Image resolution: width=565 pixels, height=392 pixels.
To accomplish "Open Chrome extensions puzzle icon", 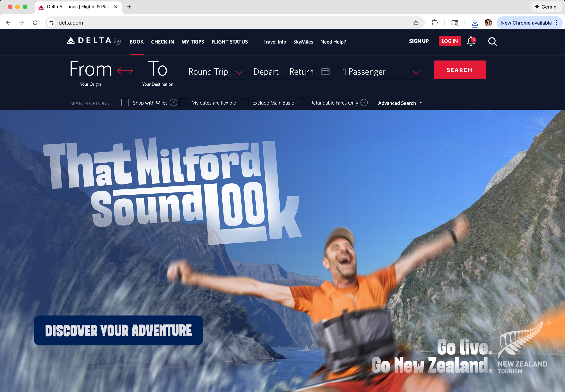I will click(435, 23).
